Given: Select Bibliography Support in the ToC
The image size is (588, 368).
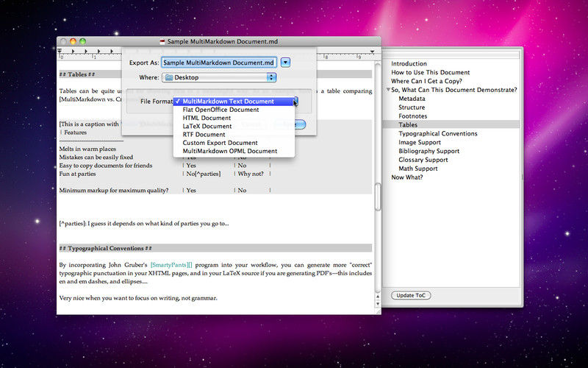Looking at the screenshot, I should tap(429, 151).
